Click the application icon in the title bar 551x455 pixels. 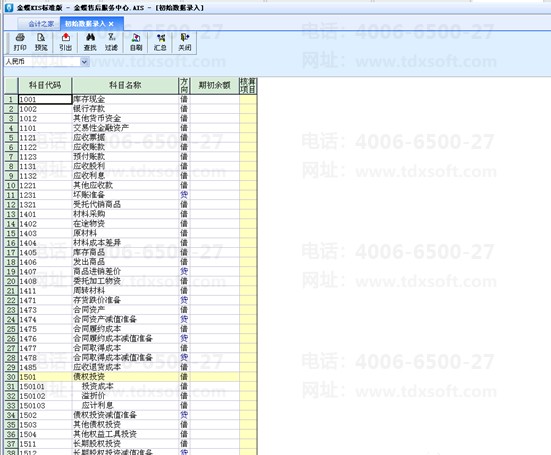(x=9, y=7)
